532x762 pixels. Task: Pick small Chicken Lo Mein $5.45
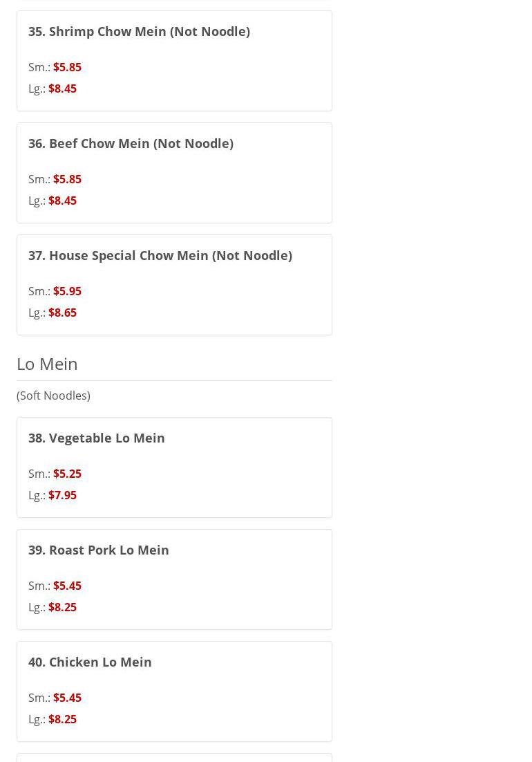(67, 698)
